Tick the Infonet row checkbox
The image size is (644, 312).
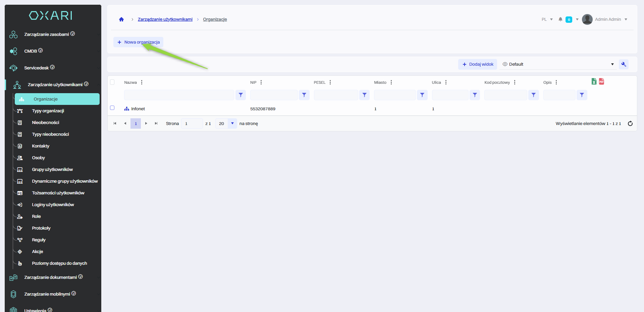pos(112,108)
